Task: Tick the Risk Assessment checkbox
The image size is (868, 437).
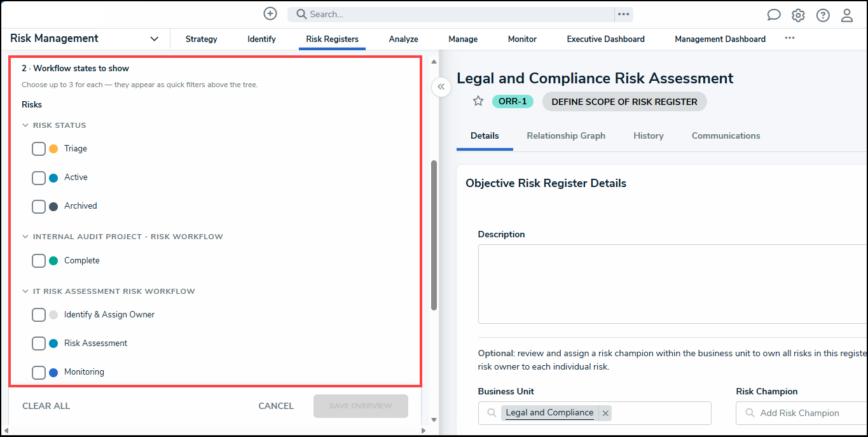Action: [x=39, y=343]
